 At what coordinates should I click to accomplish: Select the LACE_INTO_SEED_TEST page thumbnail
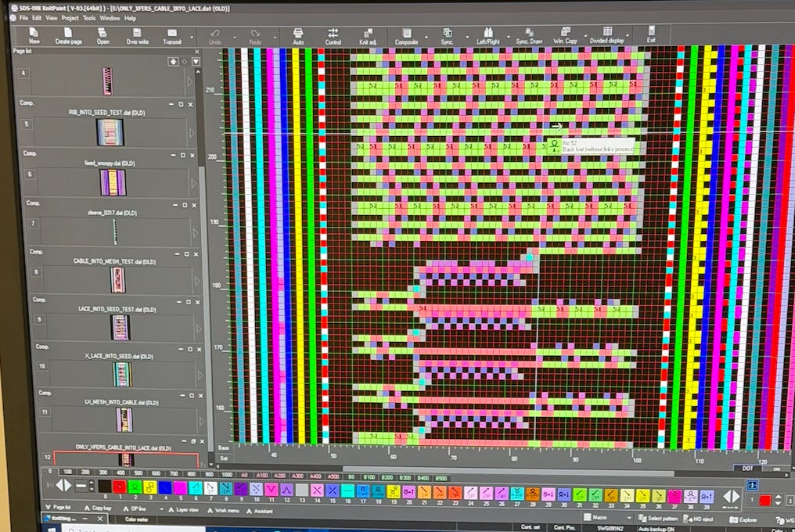click(x=121, y=327)
